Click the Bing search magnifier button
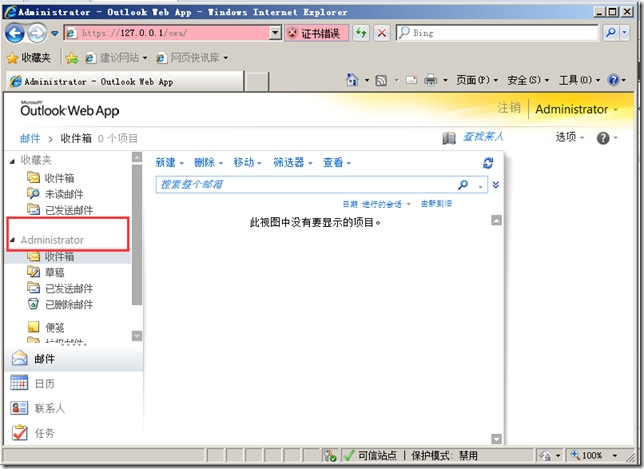This screenshot has height=469, width=644. click(x=611, y=33)
